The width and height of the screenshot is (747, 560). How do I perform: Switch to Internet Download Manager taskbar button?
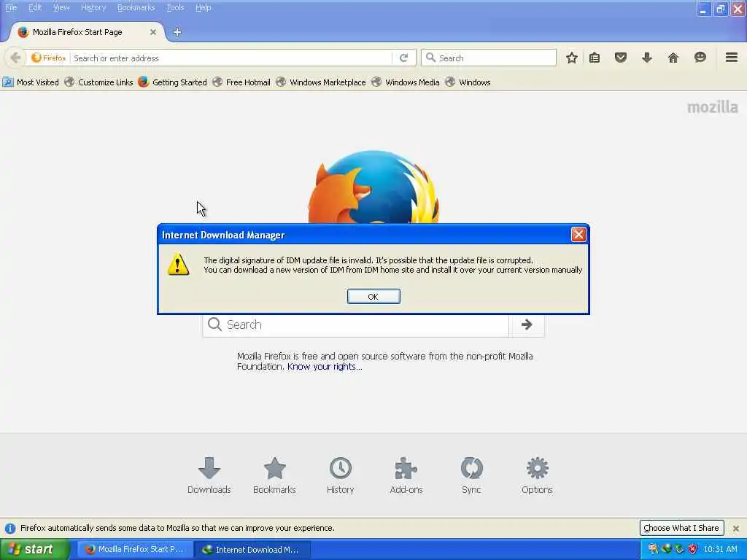[252, 550]
